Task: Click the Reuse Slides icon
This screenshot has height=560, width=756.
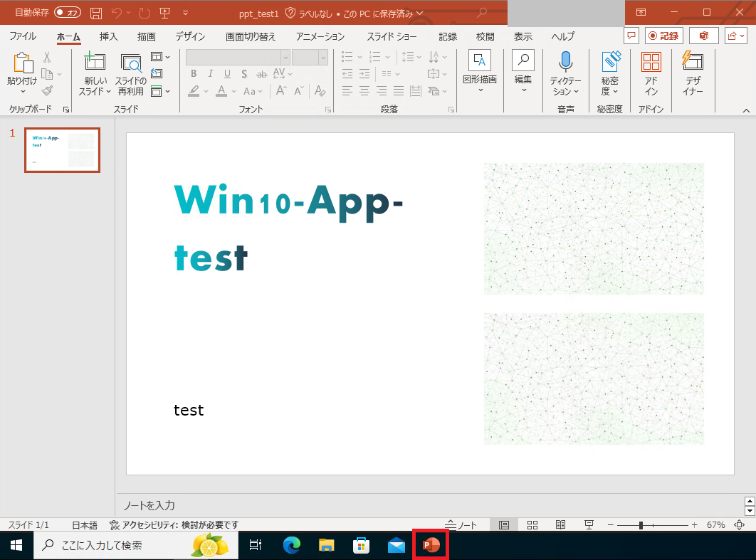Action: 130,64
